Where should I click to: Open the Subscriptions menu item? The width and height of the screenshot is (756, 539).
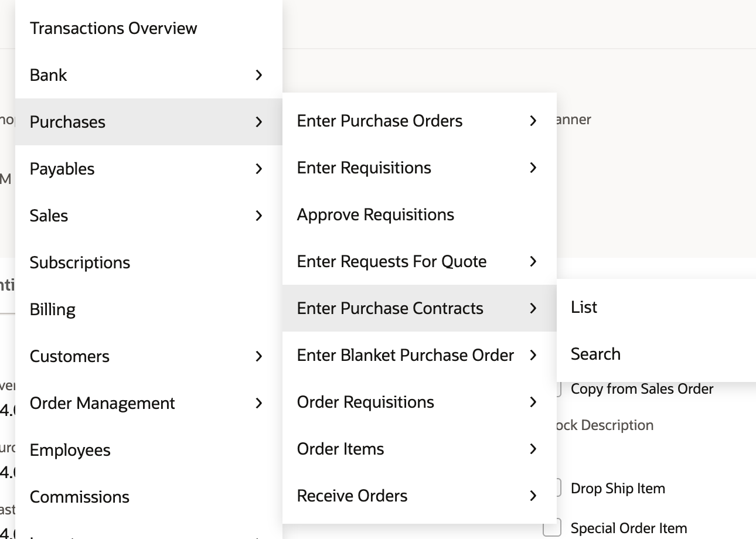tap(149, 262)
